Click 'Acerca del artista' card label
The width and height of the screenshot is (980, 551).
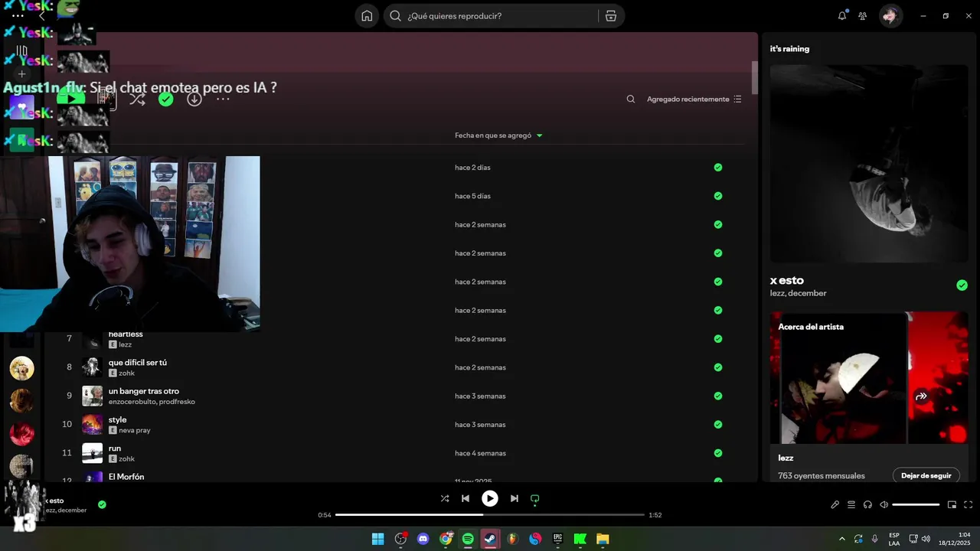pos(811,327)
